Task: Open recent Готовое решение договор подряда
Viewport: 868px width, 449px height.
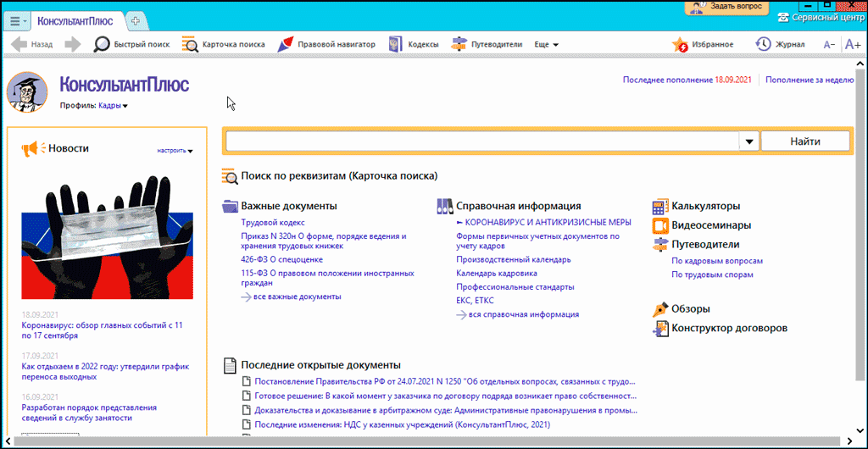Action: pyautogui.click(x=445, y=396)
